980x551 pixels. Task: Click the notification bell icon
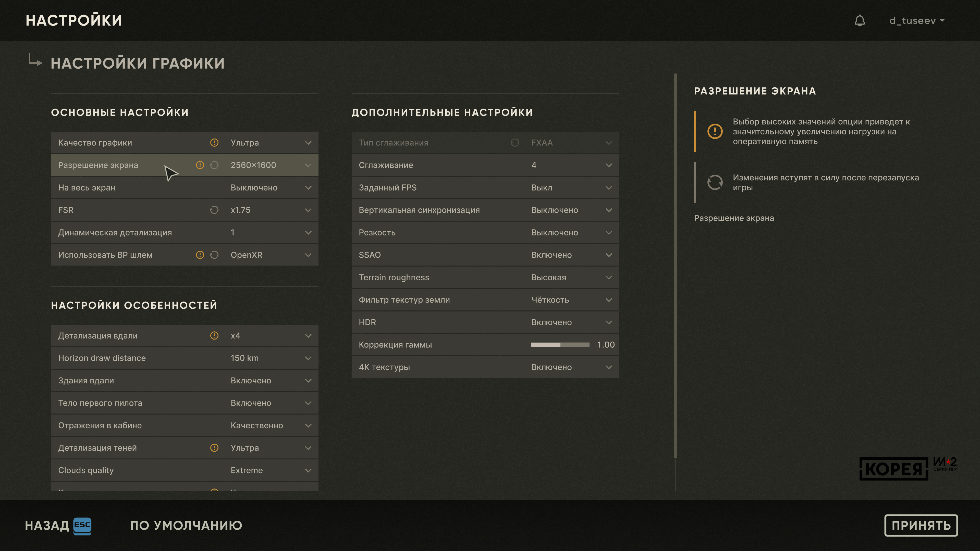859,20
